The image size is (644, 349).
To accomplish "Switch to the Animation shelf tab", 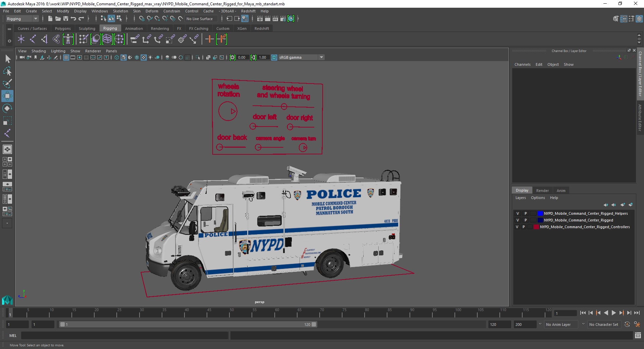I will 134,29.
